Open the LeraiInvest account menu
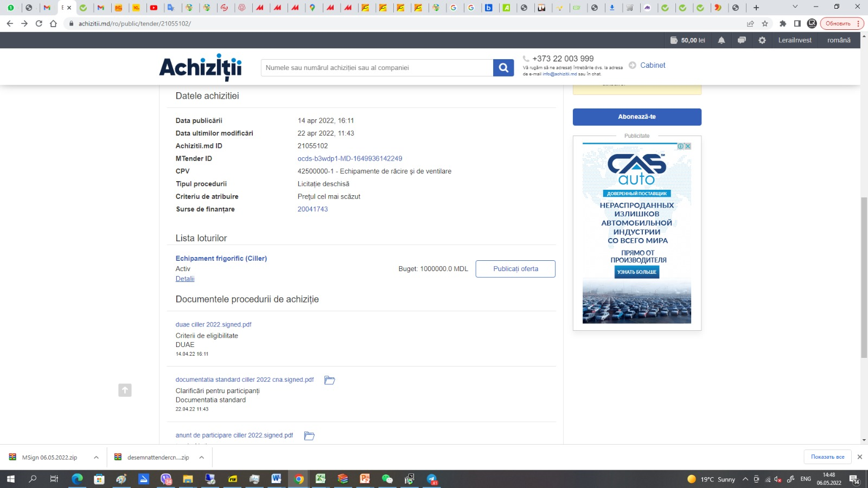This screenshot has height=488, width=868. coord(794,40)
